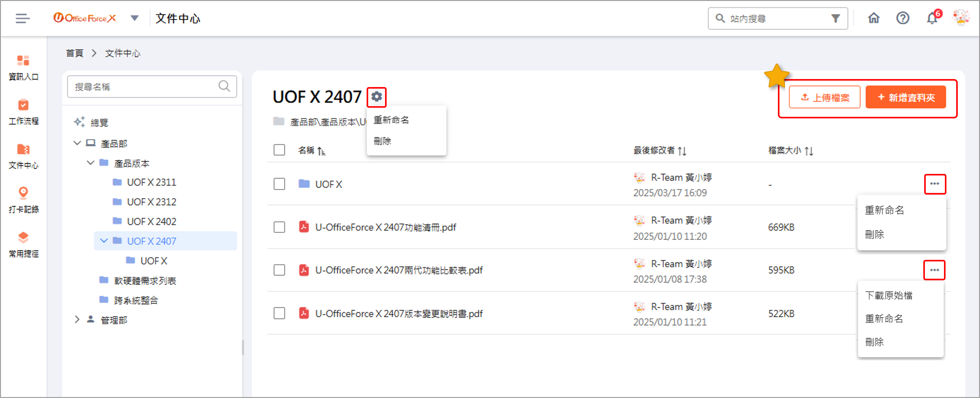
Task: Click folder icon of UOF X row
Action: coord(304,184)
